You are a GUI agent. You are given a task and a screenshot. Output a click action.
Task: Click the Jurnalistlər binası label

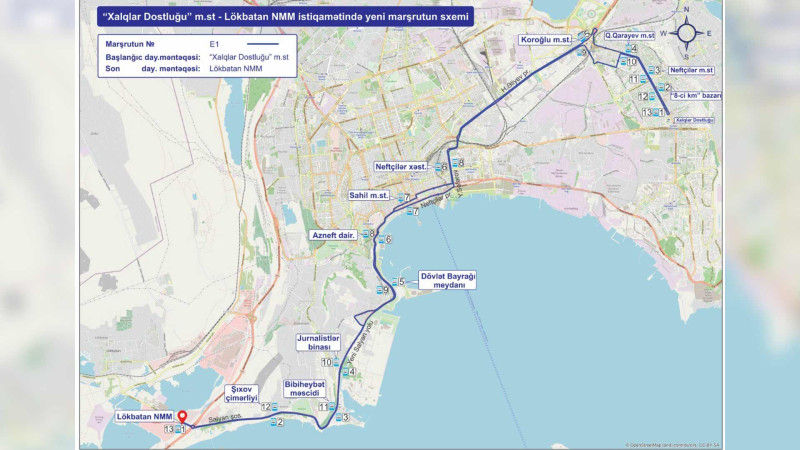pos(318,342)
